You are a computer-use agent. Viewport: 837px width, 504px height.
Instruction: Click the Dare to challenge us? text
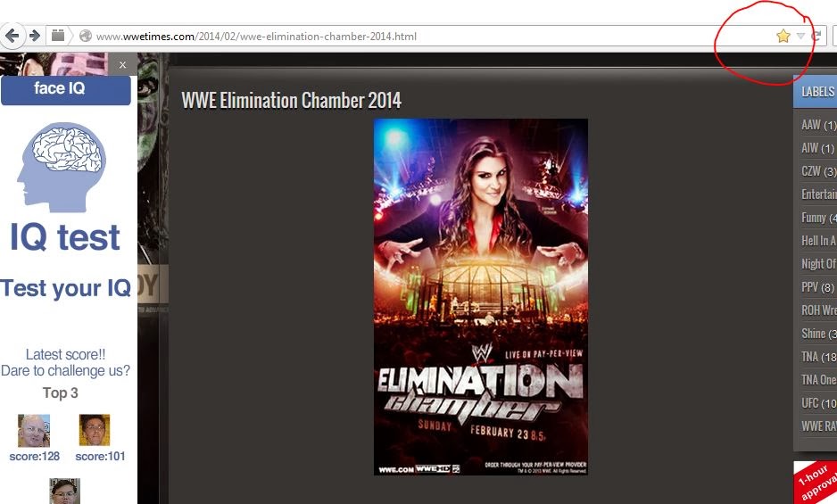click(x=66, y=370)
